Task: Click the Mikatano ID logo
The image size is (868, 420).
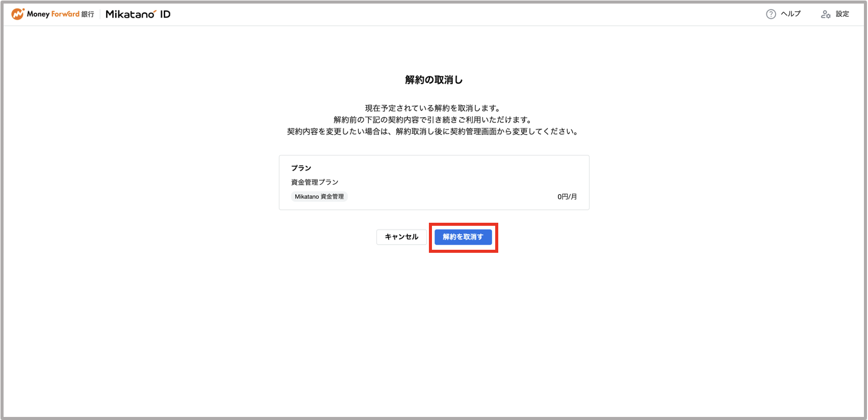Action: tap(138, 14)
